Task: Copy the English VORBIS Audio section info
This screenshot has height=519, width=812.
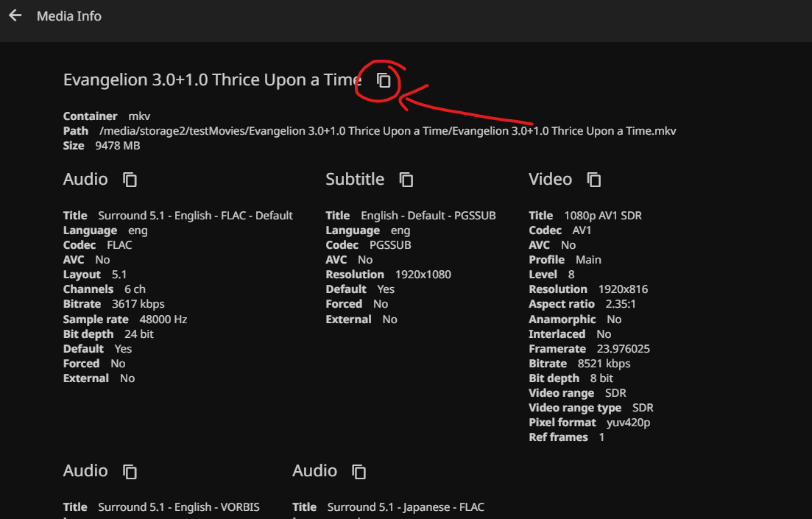Action: 130,471
